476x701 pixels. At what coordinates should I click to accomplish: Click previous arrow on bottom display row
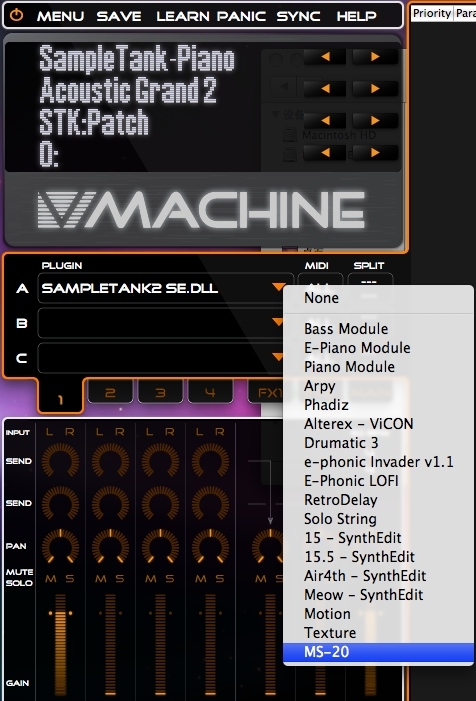[x=325, y=152]
